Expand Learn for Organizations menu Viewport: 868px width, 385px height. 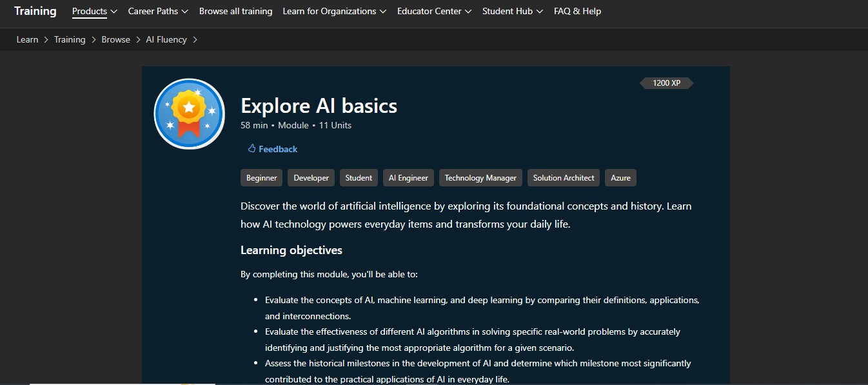tap(334, 11)
